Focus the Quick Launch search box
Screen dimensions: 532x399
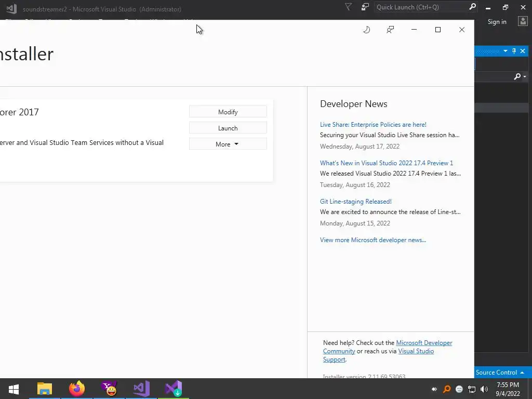pos(421,7)
